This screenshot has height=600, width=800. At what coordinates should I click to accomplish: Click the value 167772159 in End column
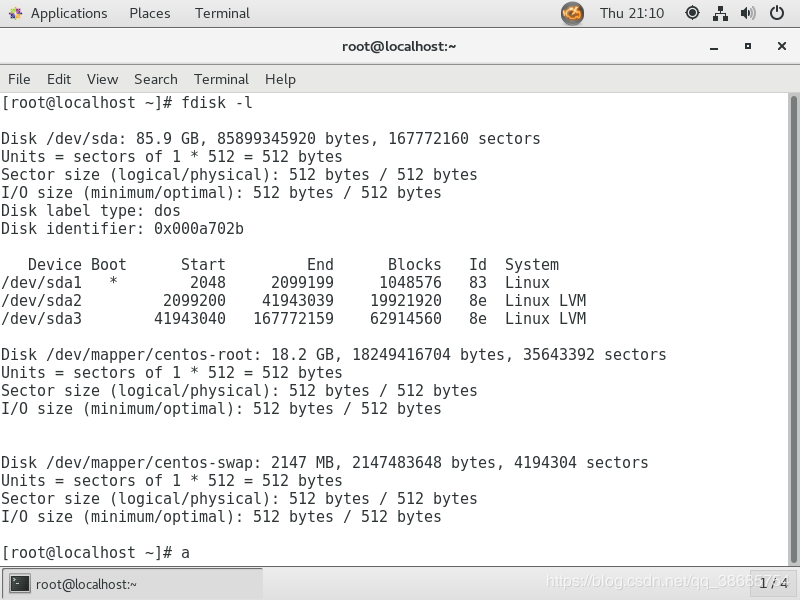tap(293, 318)
